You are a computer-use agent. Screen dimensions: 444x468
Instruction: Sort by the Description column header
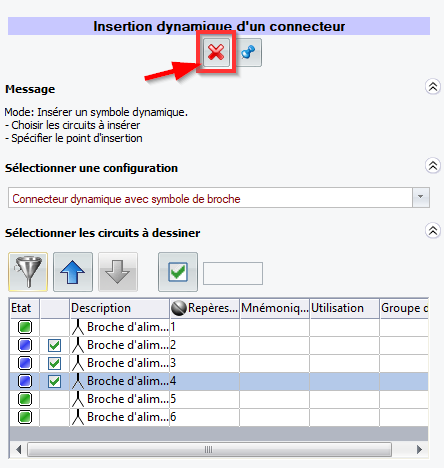[x=119, y=308]
